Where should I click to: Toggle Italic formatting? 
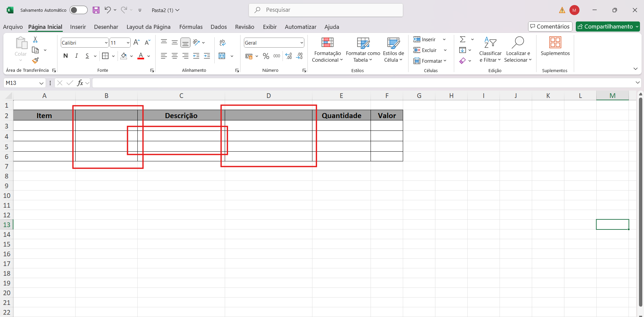coord(77,56)
